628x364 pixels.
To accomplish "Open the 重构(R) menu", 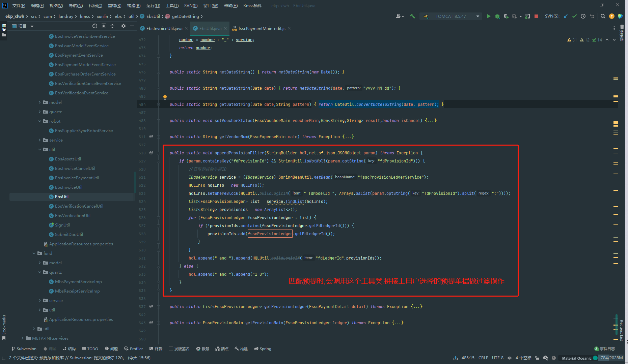I will point(114,5).
